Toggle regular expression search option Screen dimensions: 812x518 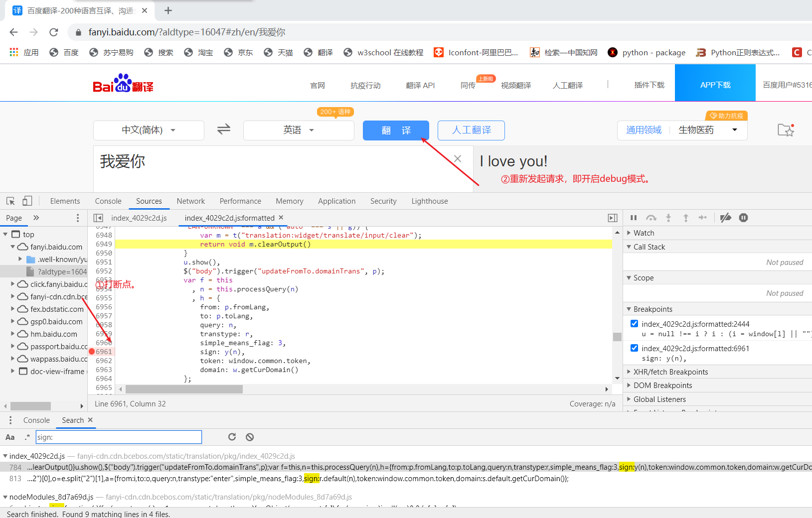[27, 437]
